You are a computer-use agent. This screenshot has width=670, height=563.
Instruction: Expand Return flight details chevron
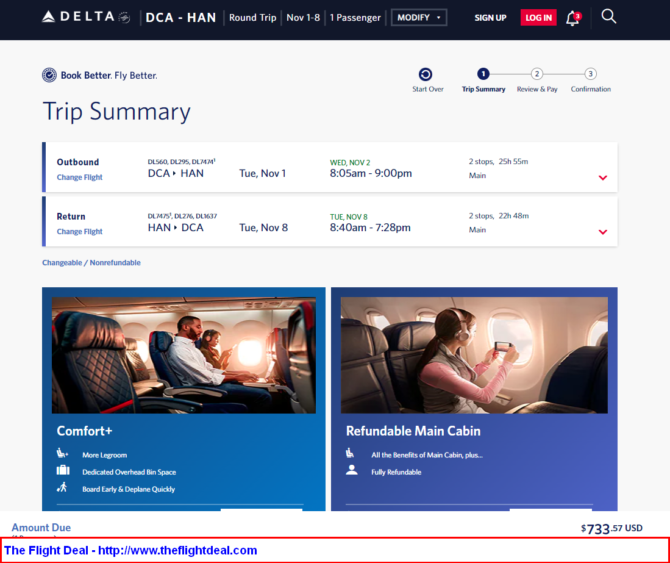pos(602,232)
